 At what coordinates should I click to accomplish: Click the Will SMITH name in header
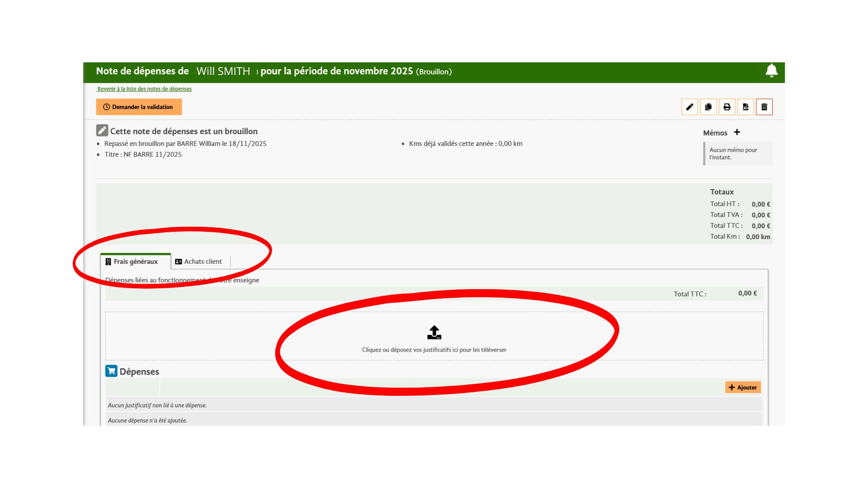click(x=223, y=71)
